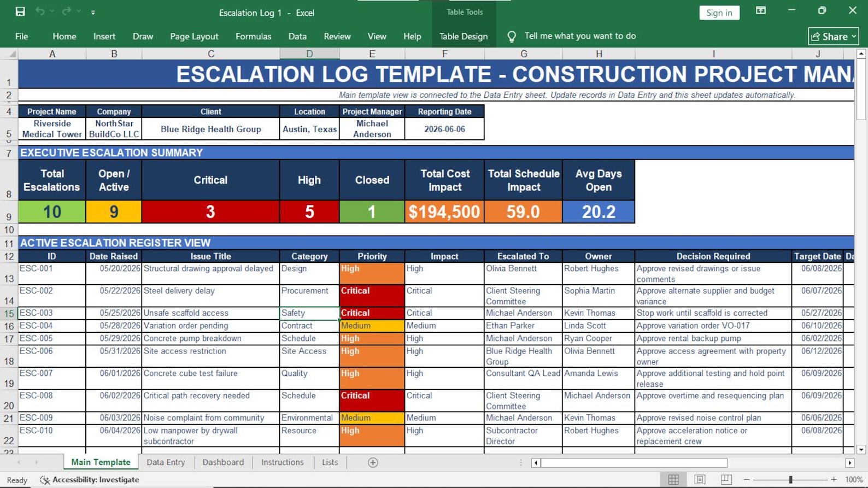
Task: Switch to the Home ribbon tab
Action: [64, 36]
